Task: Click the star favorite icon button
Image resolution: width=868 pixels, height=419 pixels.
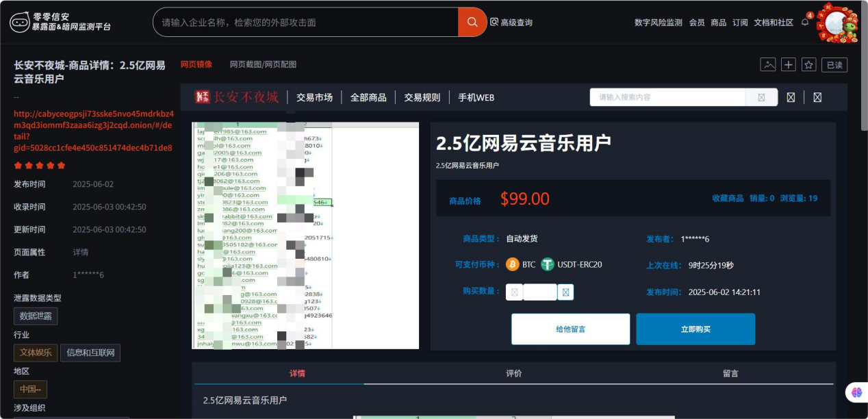Action: [808, 64]
